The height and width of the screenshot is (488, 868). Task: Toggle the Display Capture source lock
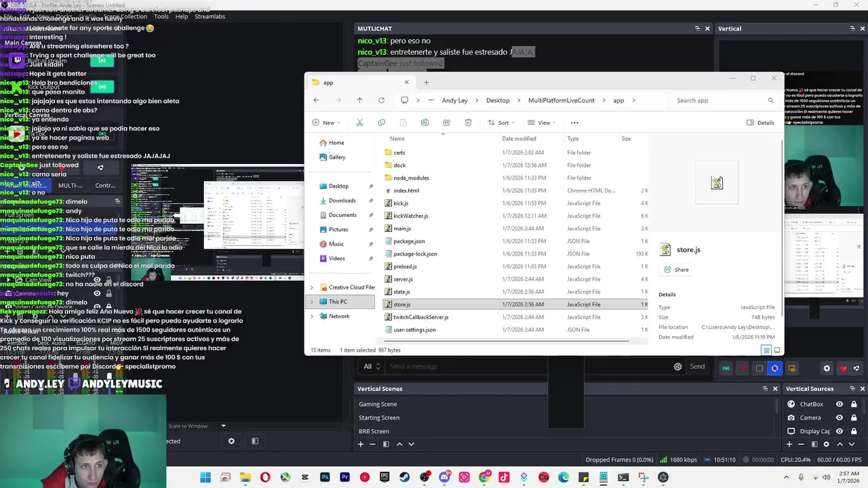coord(854,431)
